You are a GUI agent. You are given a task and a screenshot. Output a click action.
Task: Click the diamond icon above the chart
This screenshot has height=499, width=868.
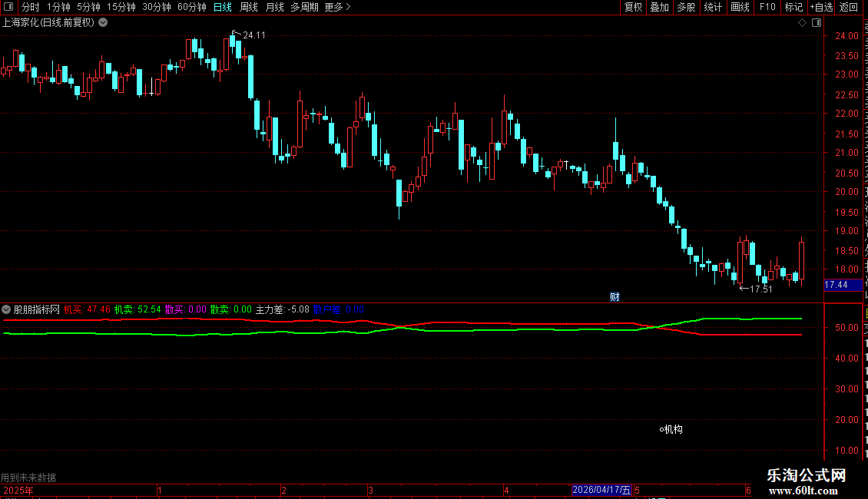[802, 23]
